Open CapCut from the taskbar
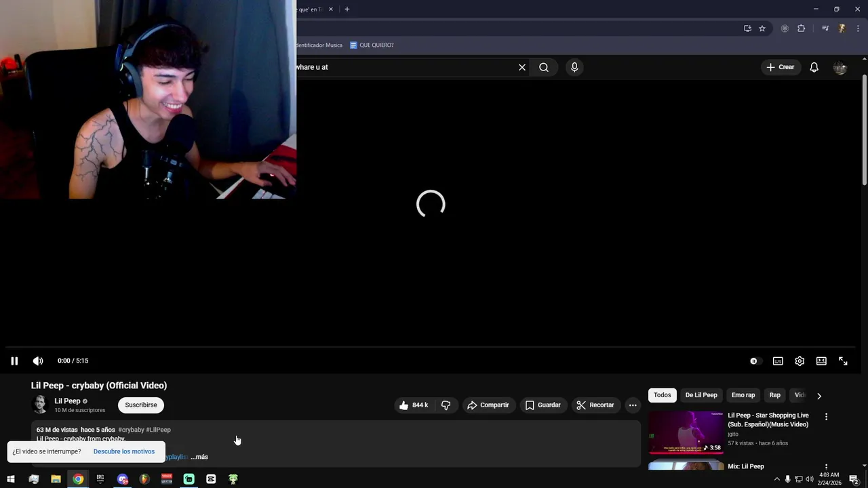Image resolution: width=868 pixels, height=488 pixels. pyautogui.click(x=211, y=479)
